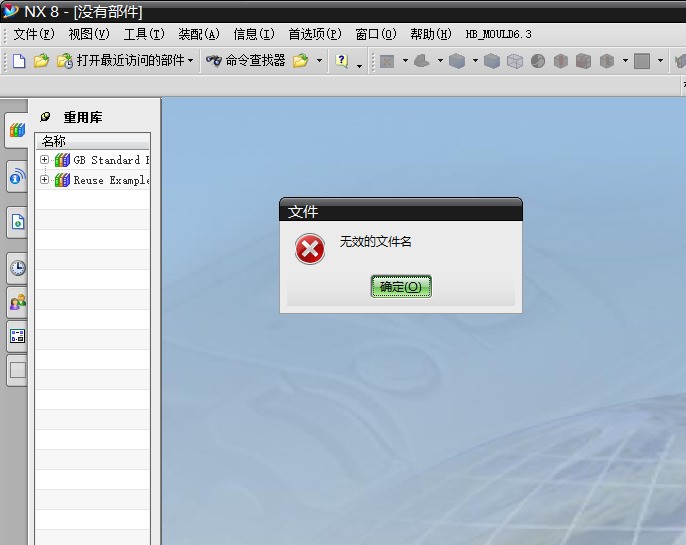Click the Open file folder icon
Viewport: 686px width, 545px height.
click(x=41, y=61)
